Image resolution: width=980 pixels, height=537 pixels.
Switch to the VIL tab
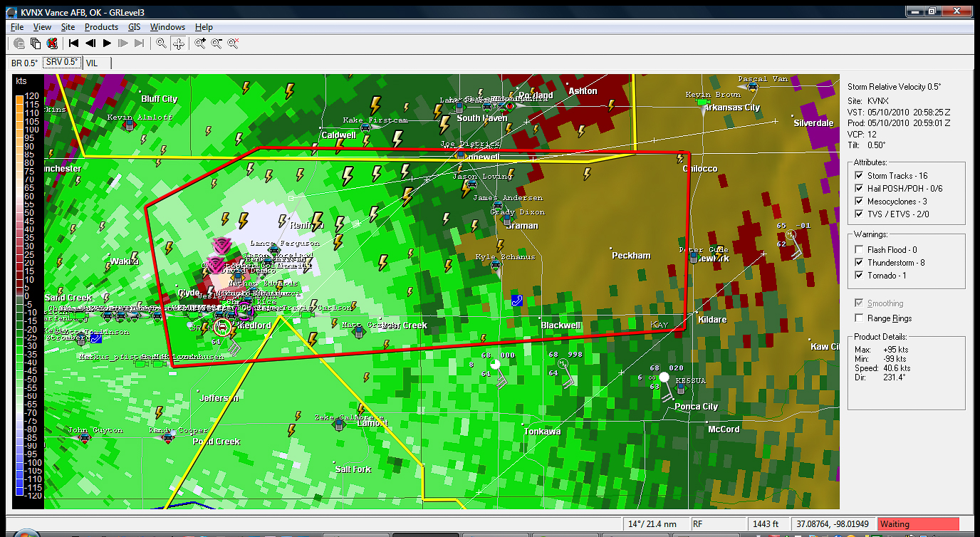[92, 63]
